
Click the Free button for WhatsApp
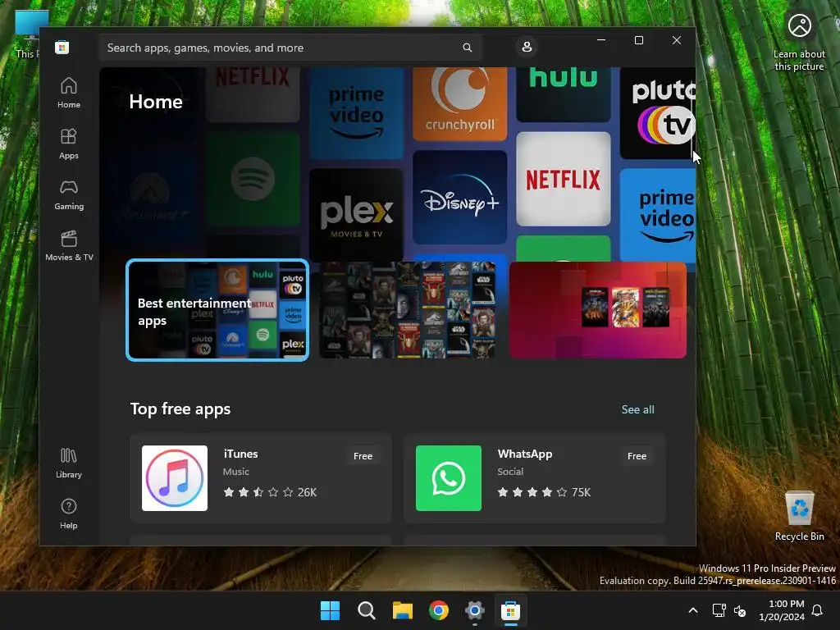tap(637, 456)
